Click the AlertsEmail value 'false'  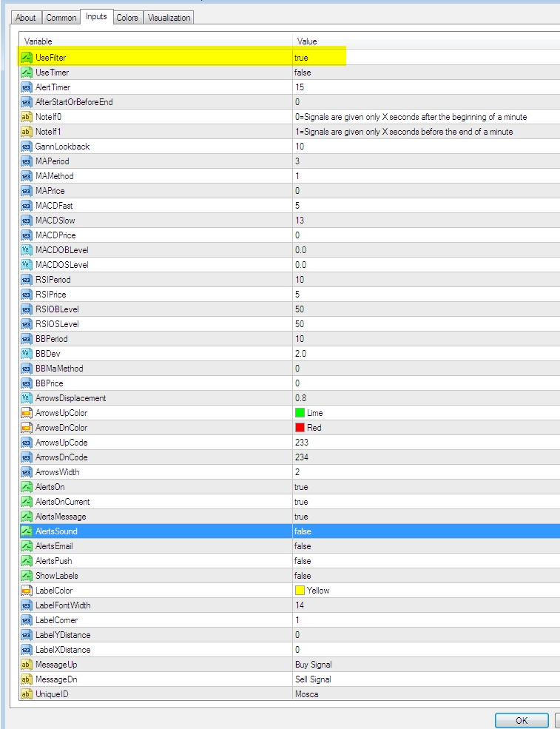click(x=303, y=546)
